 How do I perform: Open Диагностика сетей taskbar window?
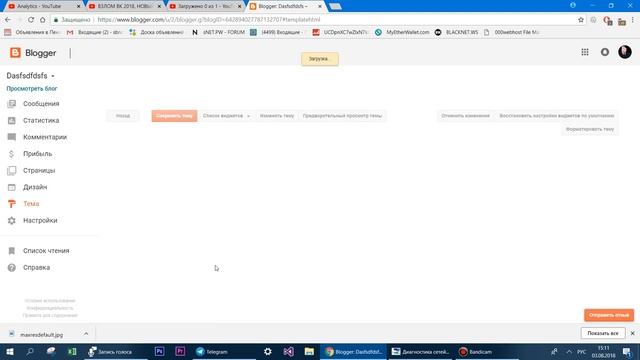tap(420, 351)
